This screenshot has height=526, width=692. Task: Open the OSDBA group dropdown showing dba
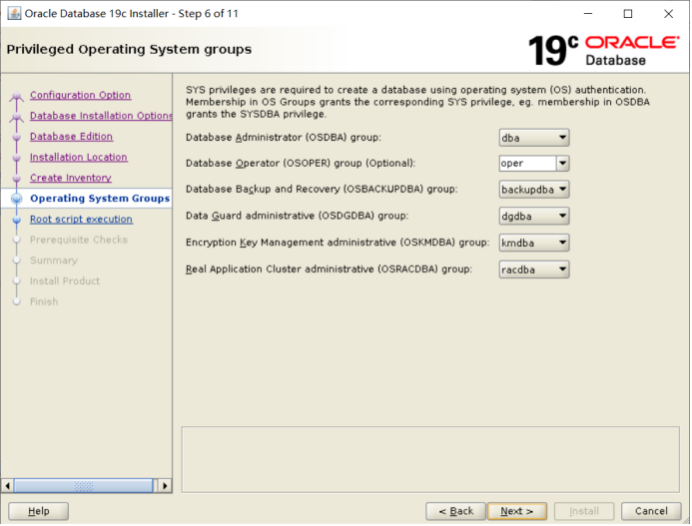(x=534, y=138)
